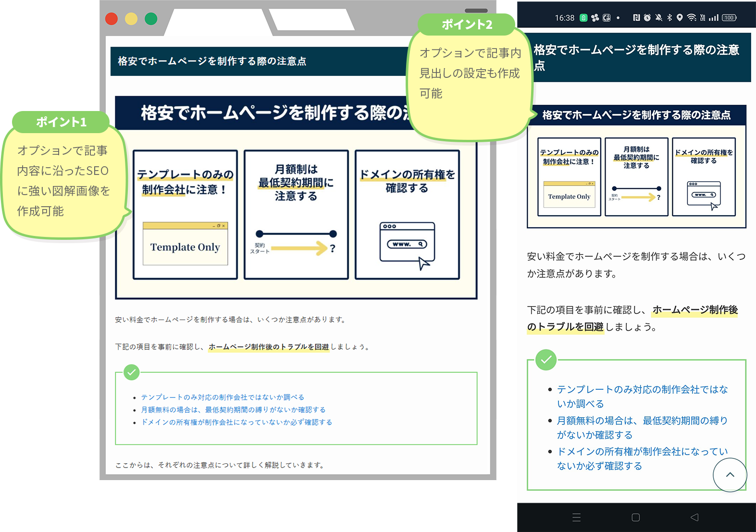This screenshot has height=532, width=756.
Task: Click the desktop Template Only diagram card
Action: pyautogui.click(x=185, y=215)
